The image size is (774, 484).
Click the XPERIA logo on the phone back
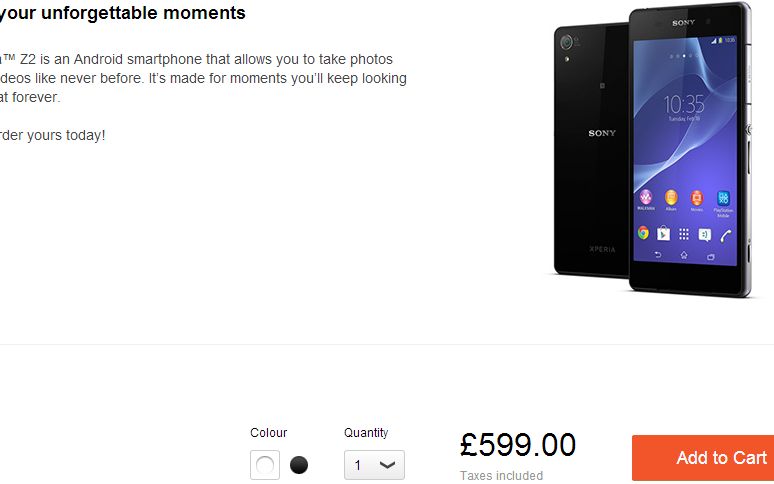point(603,248)
